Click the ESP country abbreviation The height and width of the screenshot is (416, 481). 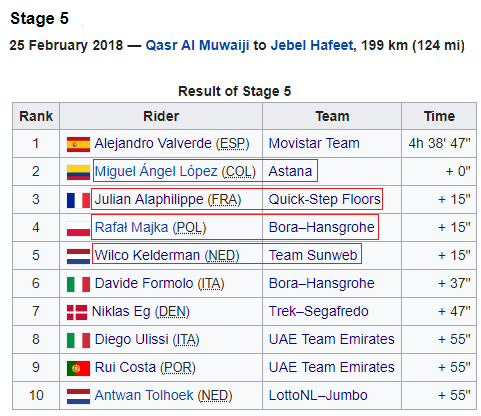[x=233, y=144]
